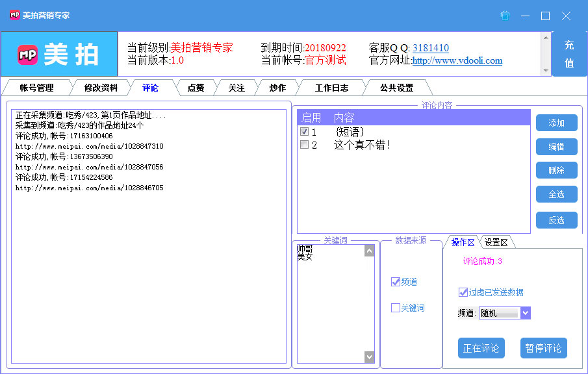Viewport: 588px width, 374px height.
Task: Click the 美拍 logo banner
Action: tap(59, 55)
